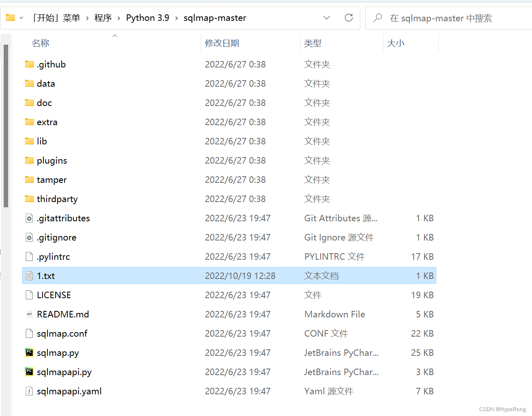Sort files by the 类型 column
Viewport: 532px width, 416px height.
[x=313, y=43]
